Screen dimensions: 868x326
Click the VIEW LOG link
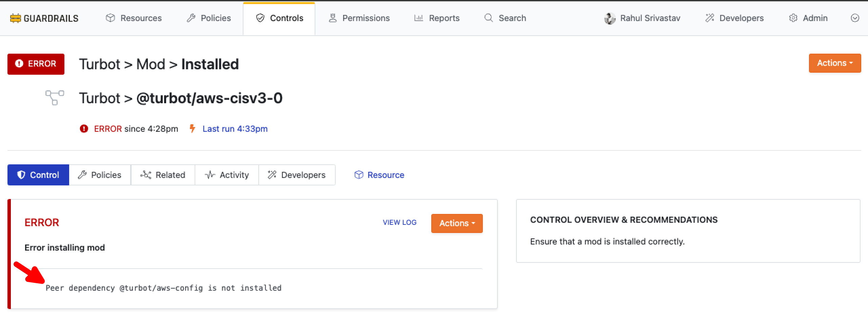click(399, 222)
